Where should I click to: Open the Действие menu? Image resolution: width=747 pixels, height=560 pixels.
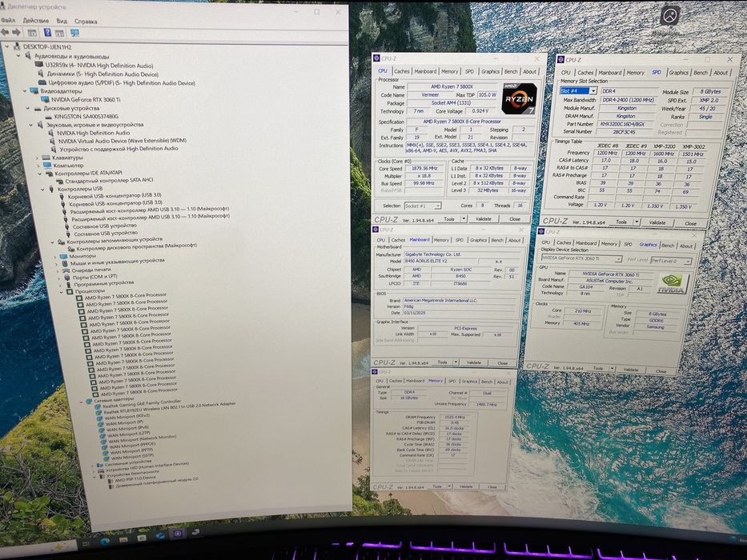[x=36, y=21]
